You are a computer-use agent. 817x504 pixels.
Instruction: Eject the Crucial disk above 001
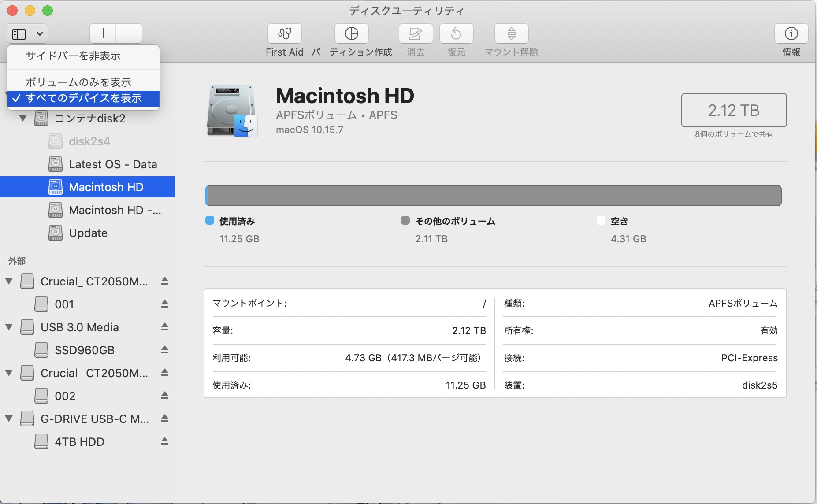165,281
